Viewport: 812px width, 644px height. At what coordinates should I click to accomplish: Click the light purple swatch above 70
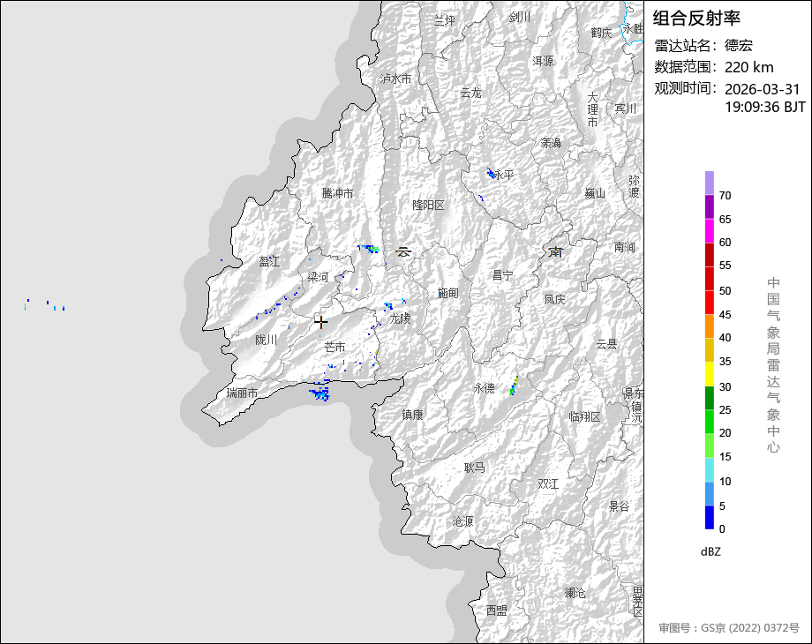(x=710, y=183)
